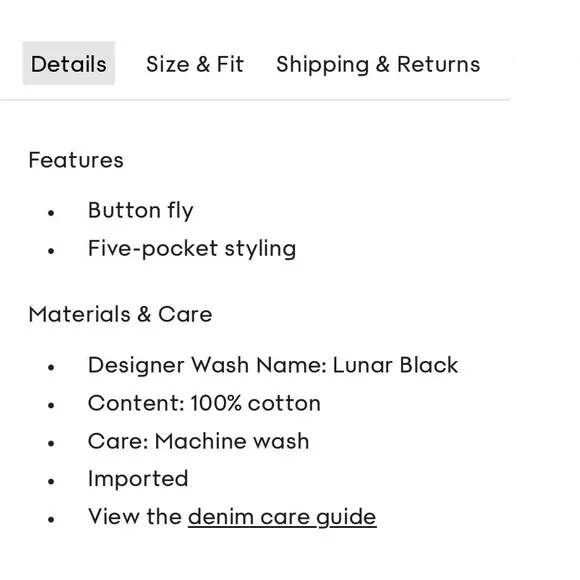Click the words 'View the' before the link
Image resolution: width=580 pixels, height=580 pixels.
[135, 516]
